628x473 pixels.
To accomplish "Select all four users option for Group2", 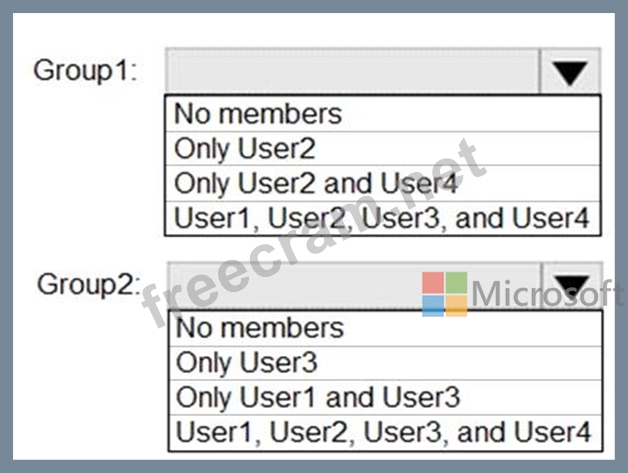I will [386, 431].
